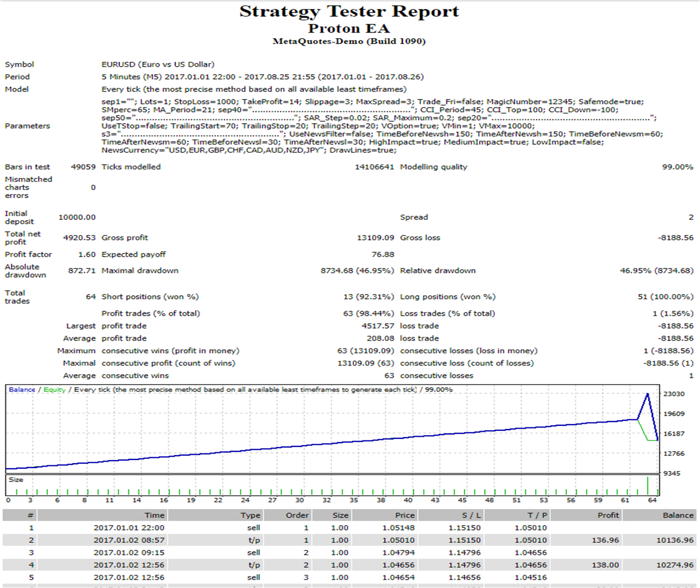The height and width of the screenshot is (588, 700).
Task: Select the "Absolute drawdown" label
Action: pos(26,271)
